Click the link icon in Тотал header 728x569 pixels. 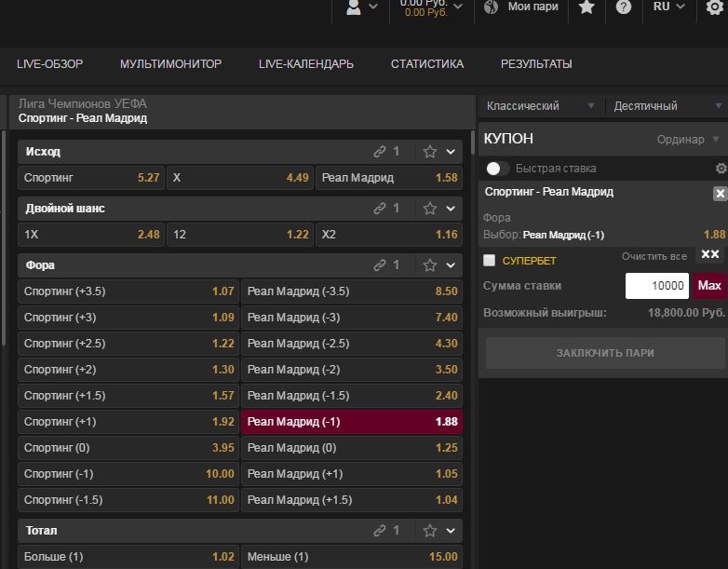pyautogui.click(x=380, y=531)
